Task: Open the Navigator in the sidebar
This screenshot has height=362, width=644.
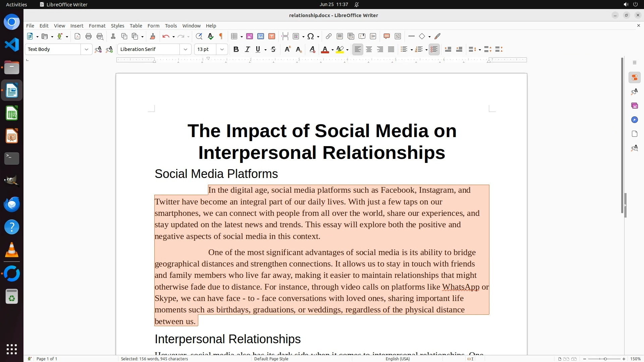Action: tap(634, 120)
